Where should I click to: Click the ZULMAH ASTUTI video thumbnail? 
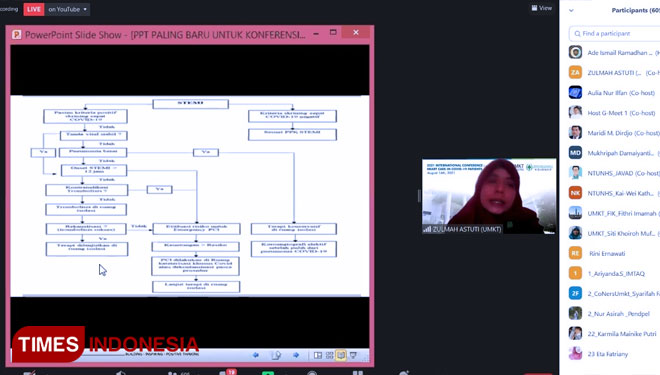tap(489, 196)
